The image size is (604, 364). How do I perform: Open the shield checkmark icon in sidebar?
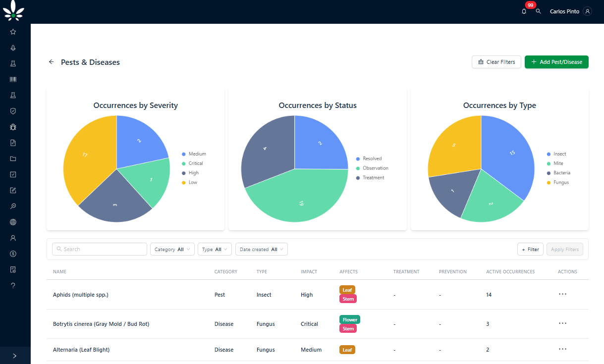[13, 111]
